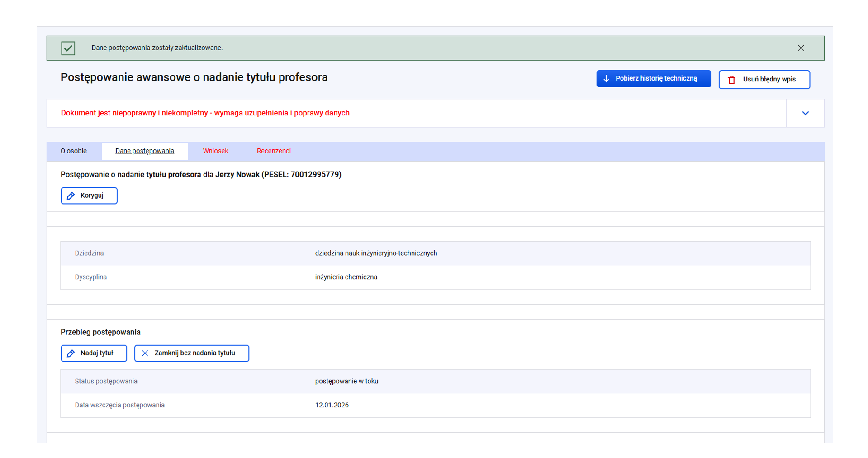Click the pencil icon on Nadaj tytuł

click(71, 353)
